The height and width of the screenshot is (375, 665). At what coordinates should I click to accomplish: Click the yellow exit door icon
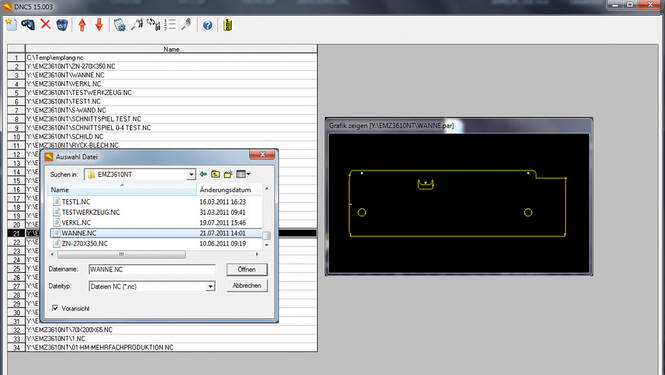228,25
